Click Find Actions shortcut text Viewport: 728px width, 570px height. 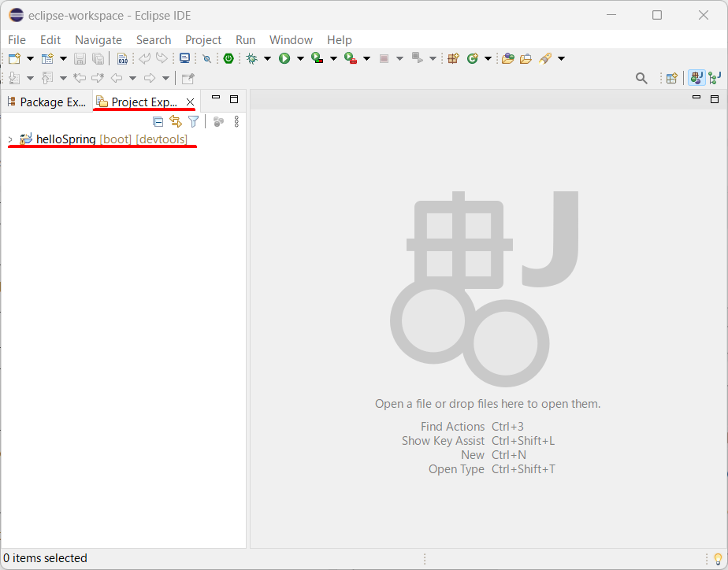[x=452, y=426]
